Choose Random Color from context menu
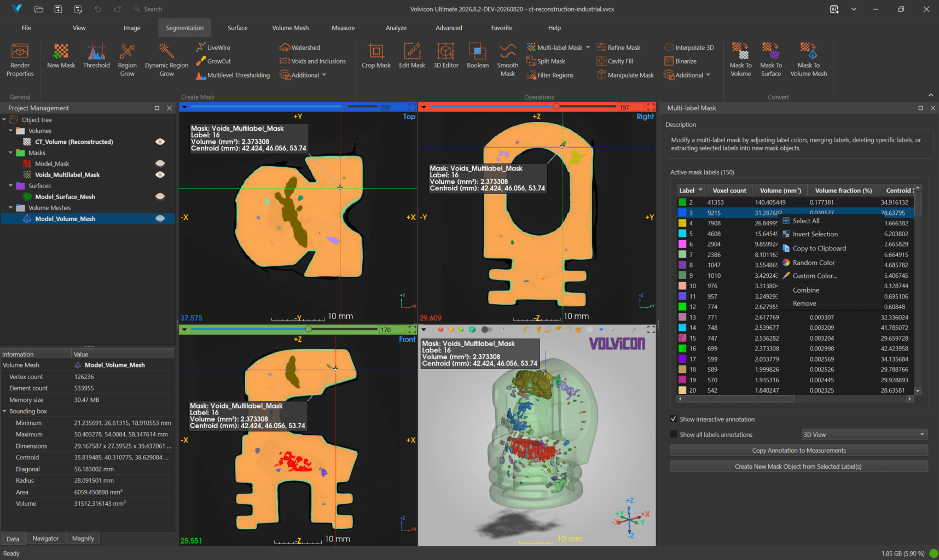Screen dimensions: 939x560 (814, 262)
